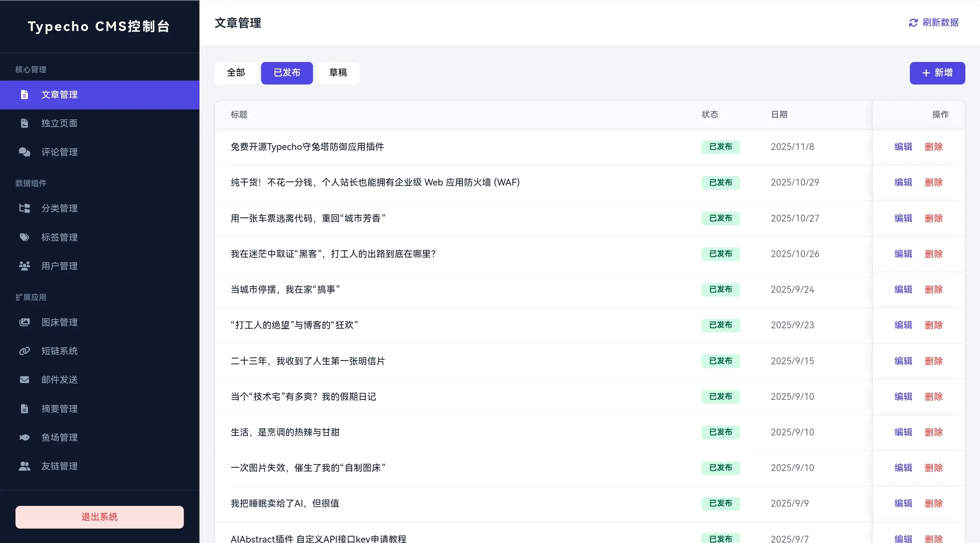The width and height of the screenshot is (980, 543).
Task: Click the 评论管理 chat bubbles icon
Action: point(24,152)
